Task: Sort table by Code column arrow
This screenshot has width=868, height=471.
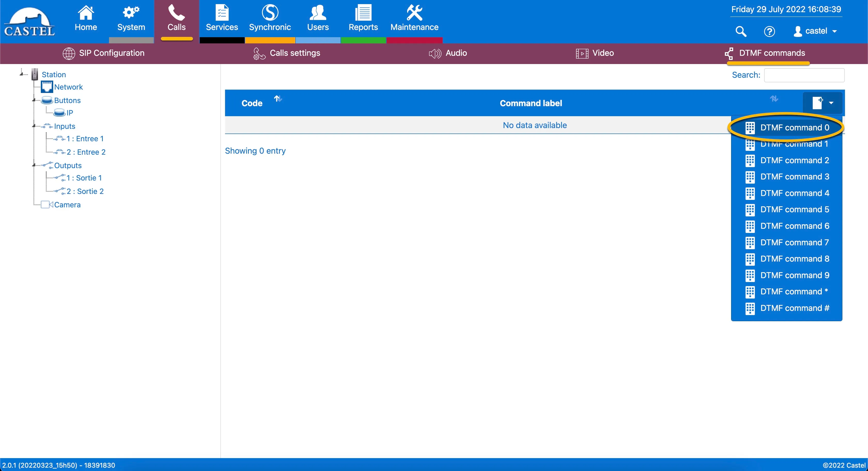Action: [x=278, y=98]
